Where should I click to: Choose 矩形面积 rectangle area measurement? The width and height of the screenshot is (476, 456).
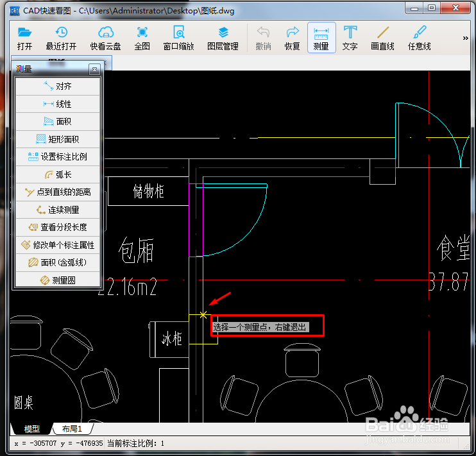click(x=58, y=139)
